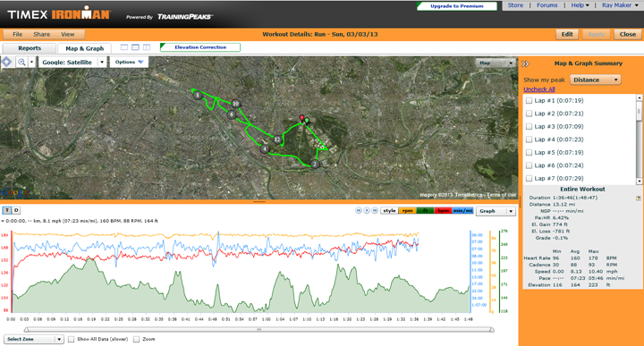Screen dimensions: 644x346
Task: Check the Lap #1 checkbox
Action: coord(529,100)
